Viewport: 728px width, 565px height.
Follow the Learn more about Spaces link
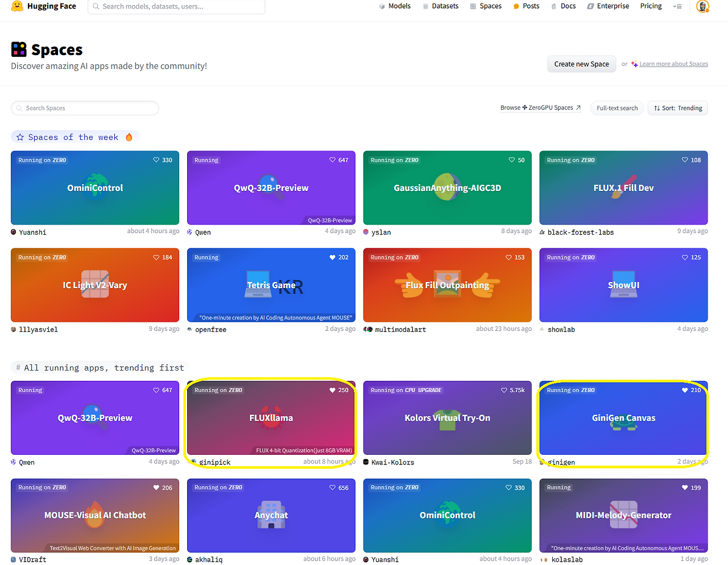(x=673, y=64)
